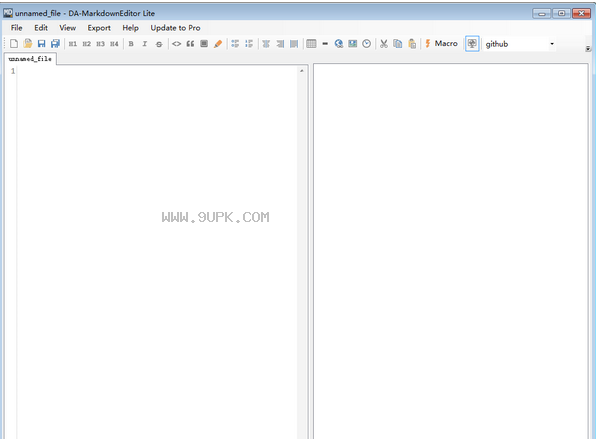Open the Macro button
Image resolution: width=596 pixels, height=439 pixels.
click(441, 44)
